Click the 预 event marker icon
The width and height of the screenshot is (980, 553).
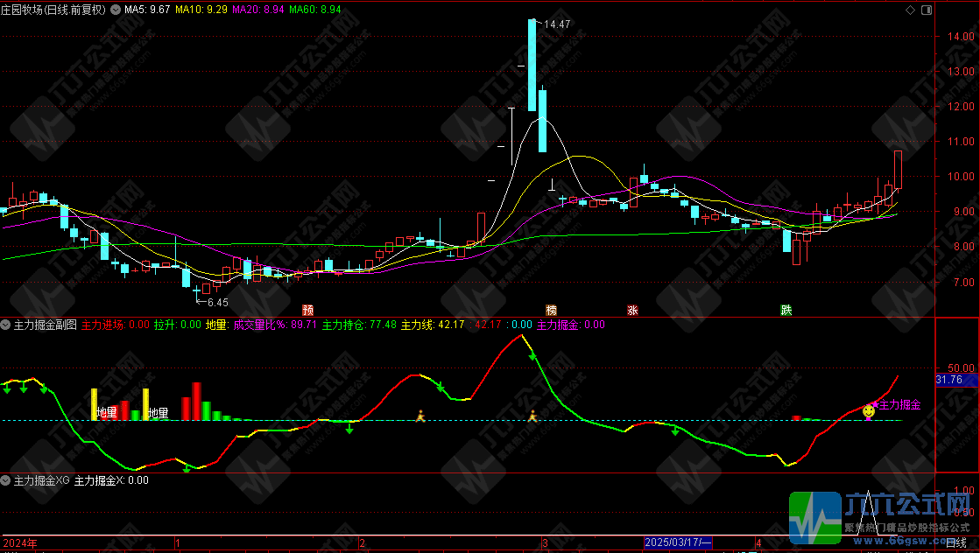point(307,310)
